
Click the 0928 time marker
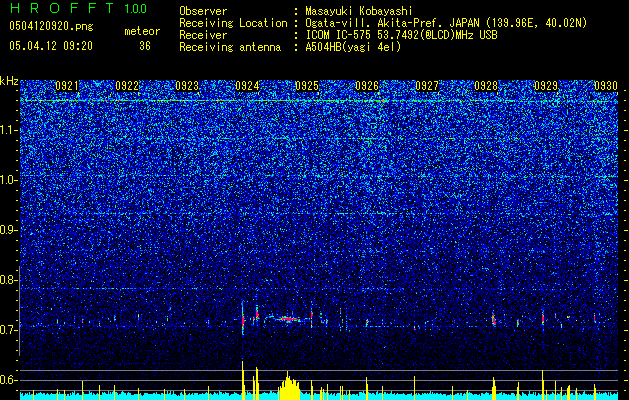(486, 86)
